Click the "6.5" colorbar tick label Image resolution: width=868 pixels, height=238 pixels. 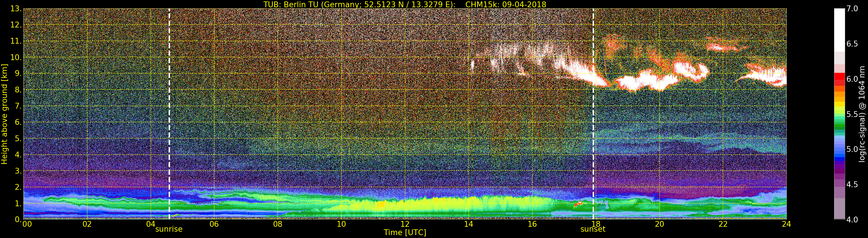852,44
